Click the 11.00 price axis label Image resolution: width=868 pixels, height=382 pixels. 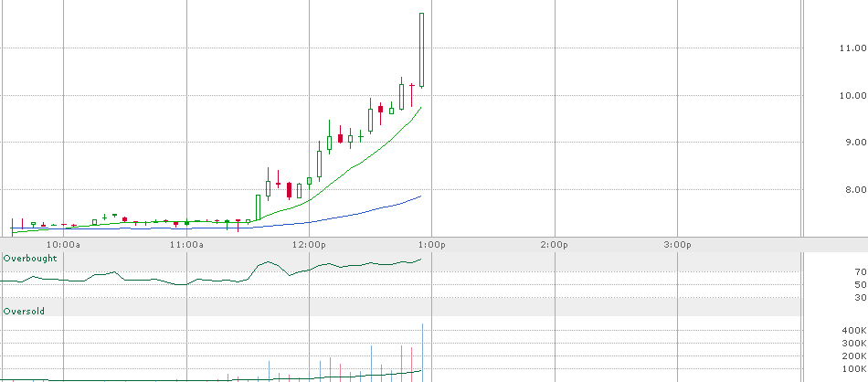point(852,48)
